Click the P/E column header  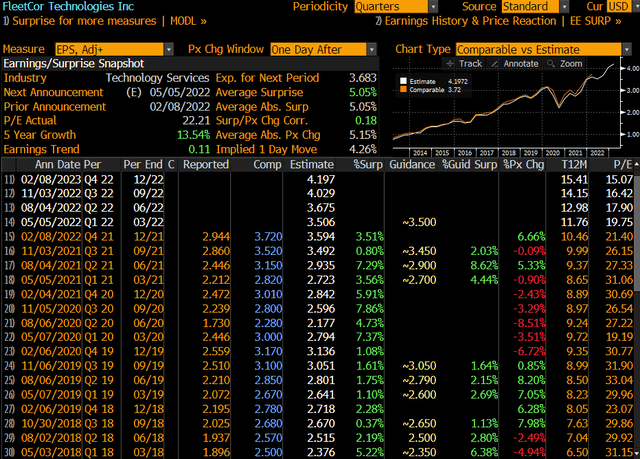(622, 165)
